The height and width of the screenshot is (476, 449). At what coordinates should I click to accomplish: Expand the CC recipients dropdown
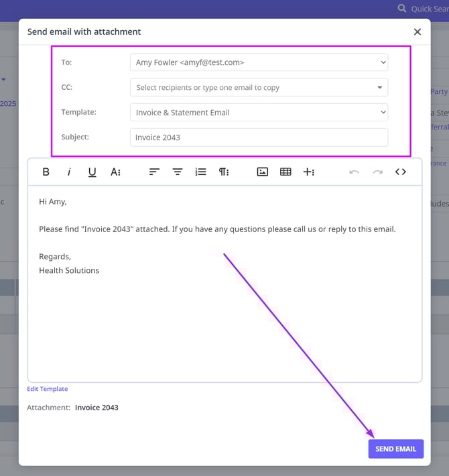pos(259,87)
